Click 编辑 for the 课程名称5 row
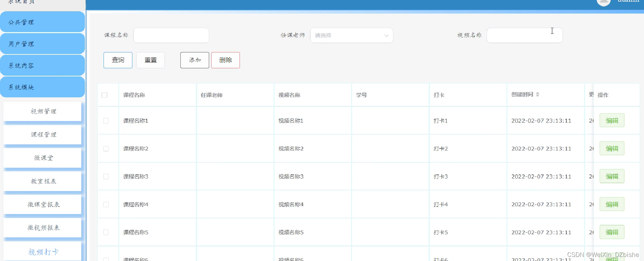644x261 pixels. click(x=612, y=232)
